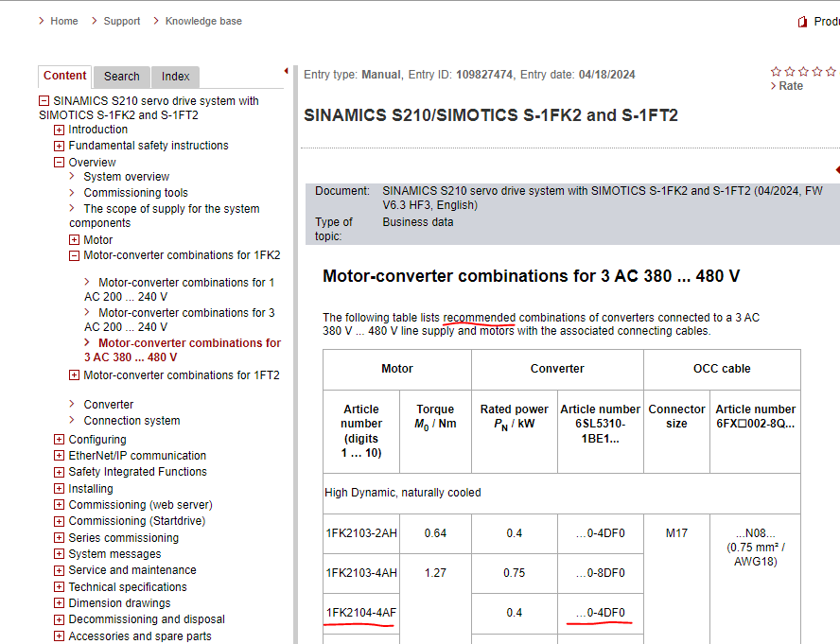
Task: Open the Knowledge base breadcrumb link
Action: pos(203,21)
